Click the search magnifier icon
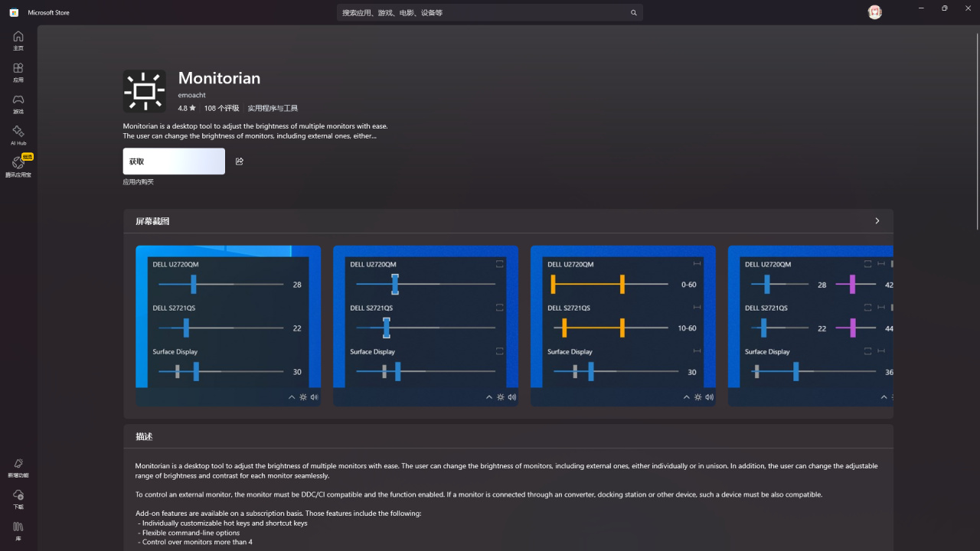Viewport: 980px width, 551px height. (x=634, y=13)
